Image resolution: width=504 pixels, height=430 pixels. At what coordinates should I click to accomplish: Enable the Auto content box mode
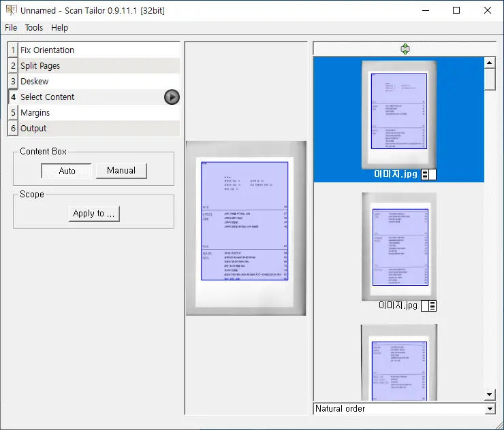(67, 171)
